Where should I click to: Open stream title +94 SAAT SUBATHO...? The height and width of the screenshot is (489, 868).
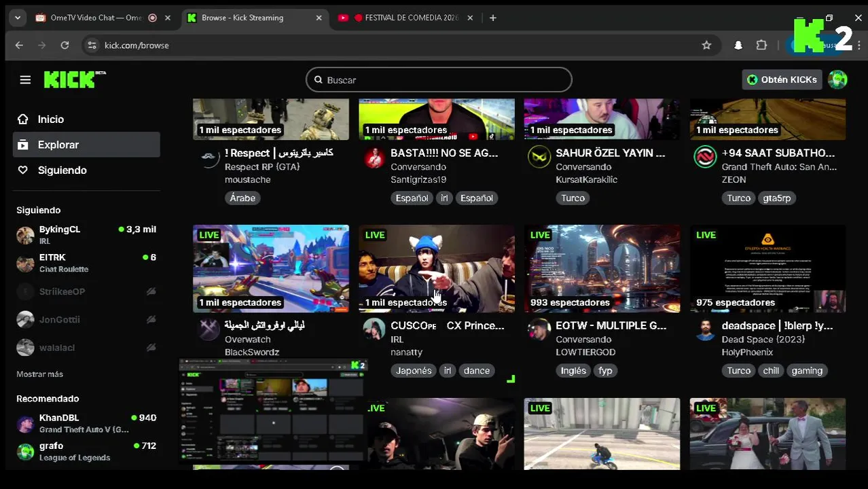click(778, 153)
